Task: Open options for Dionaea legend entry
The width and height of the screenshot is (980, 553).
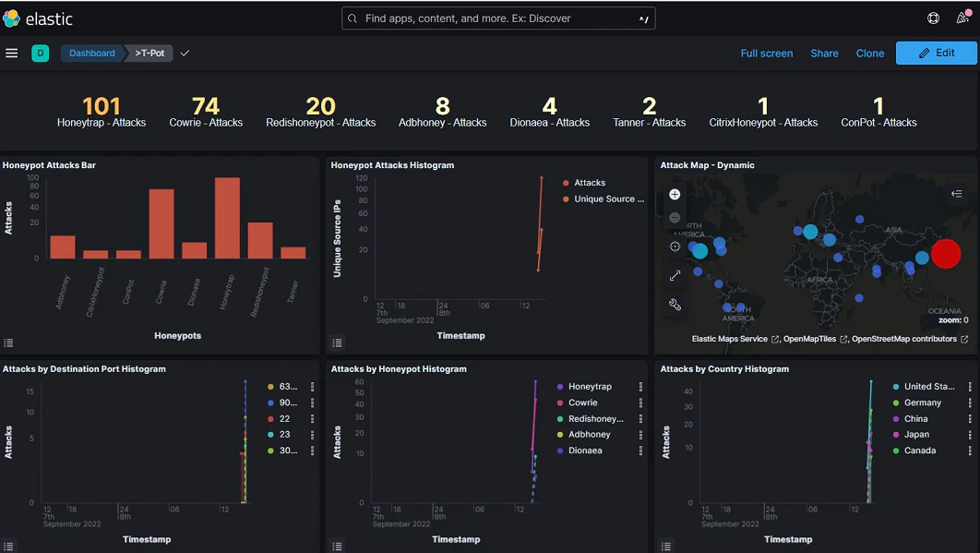Action: click(x=640, y=451)
